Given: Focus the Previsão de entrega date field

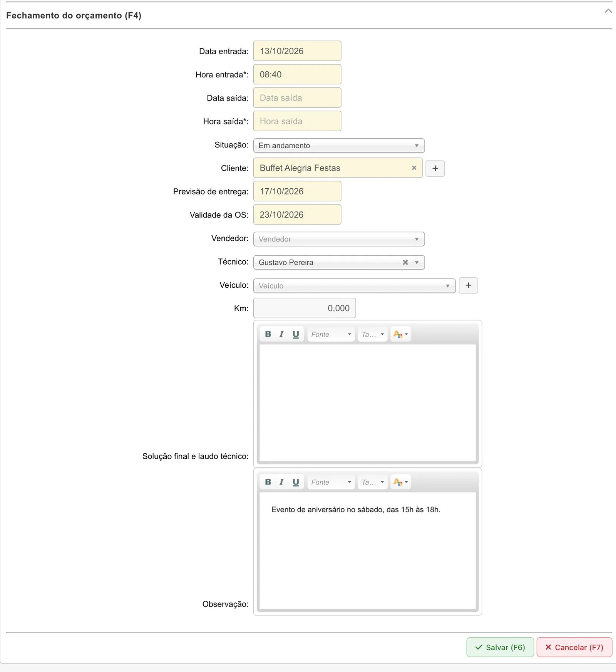Looking at the screenshot, I should tap(297, 191).
